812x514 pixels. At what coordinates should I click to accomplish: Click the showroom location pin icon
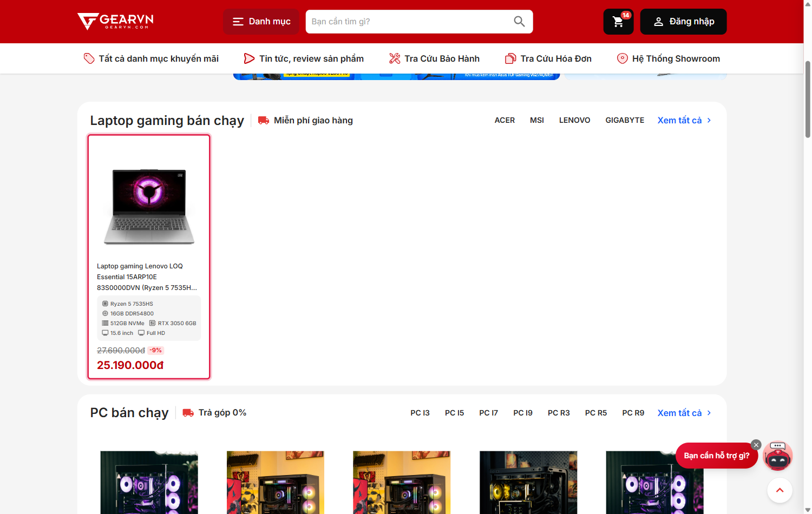point(623,58)
